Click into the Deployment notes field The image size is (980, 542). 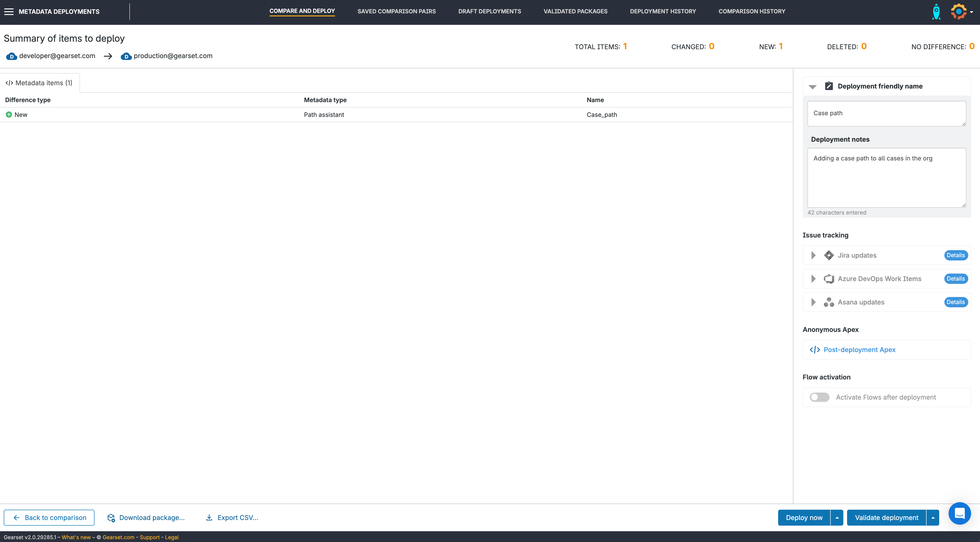coord(886,178)
